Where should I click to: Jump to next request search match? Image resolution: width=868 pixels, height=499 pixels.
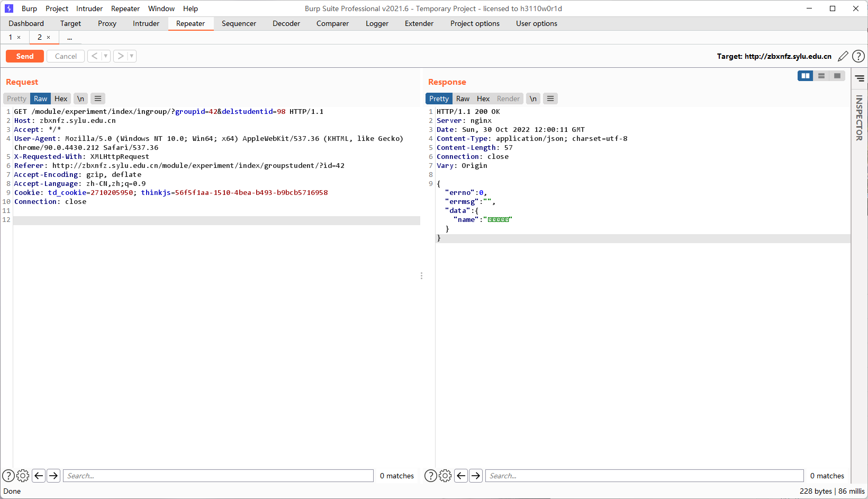click(x=53, y=476)
